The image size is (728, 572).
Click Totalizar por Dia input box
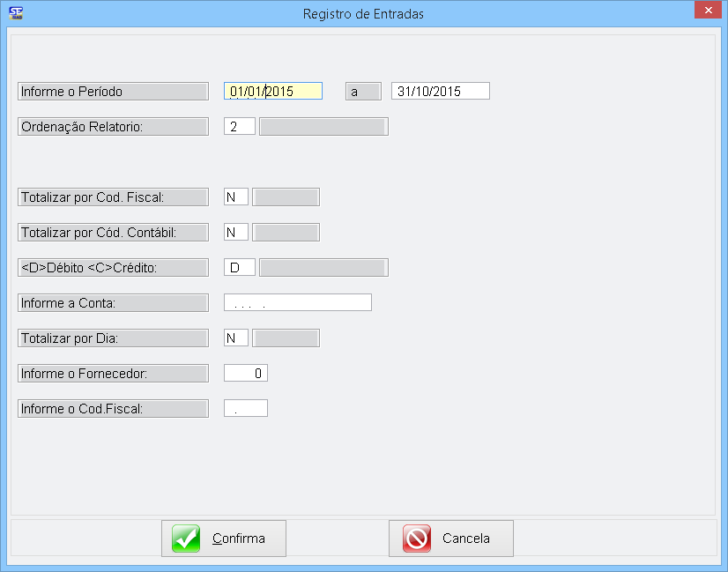pos(236,338)
